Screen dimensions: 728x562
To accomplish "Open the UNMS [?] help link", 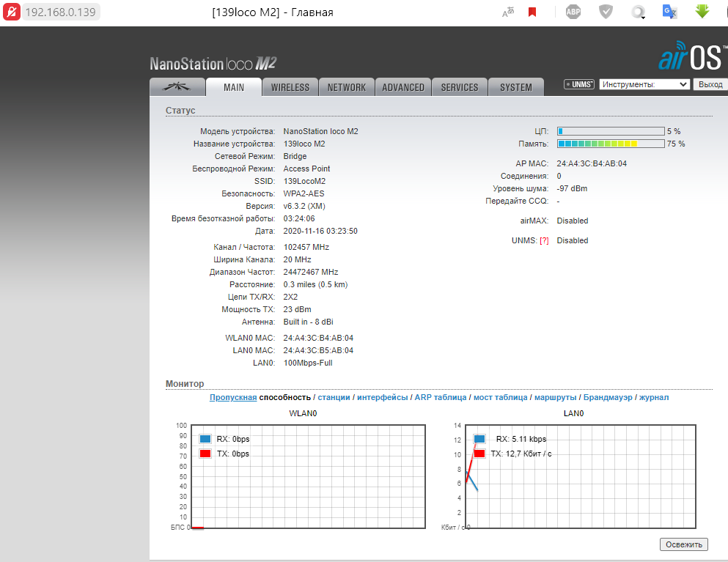I will pyautogui.click(x=544, y=240).
